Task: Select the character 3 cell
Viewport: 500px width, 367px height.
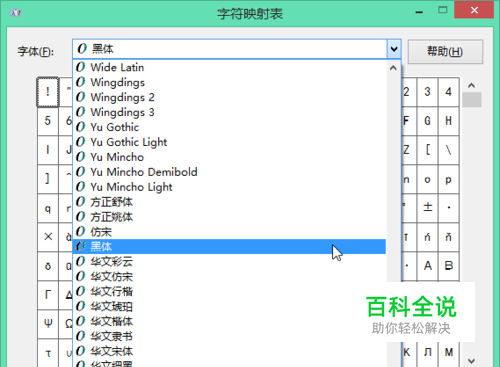Action: [x=428, y=92]
